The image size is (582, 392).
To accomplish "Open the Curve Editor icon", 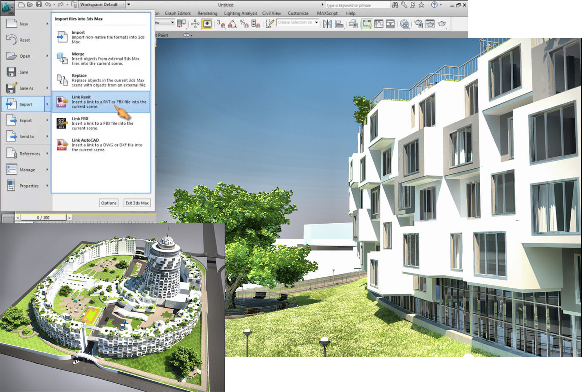I will 379,24.
